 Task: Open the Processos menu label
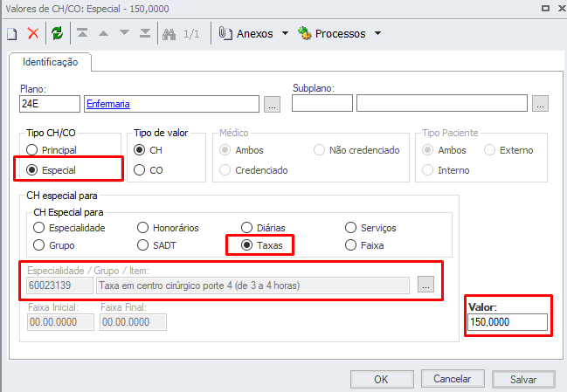[340, 33]
